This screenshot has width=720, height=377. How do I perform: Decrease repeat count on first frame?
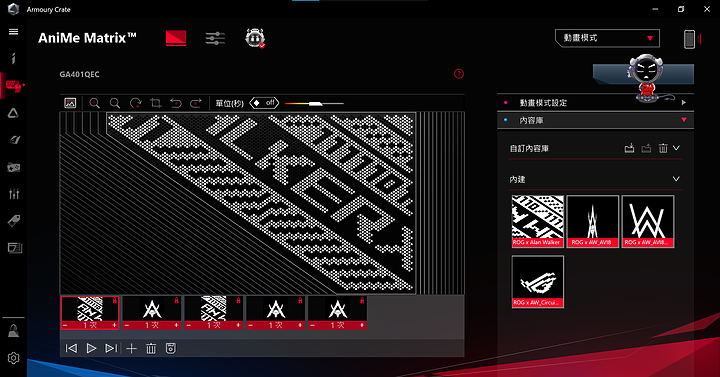(x=65, y=325)
